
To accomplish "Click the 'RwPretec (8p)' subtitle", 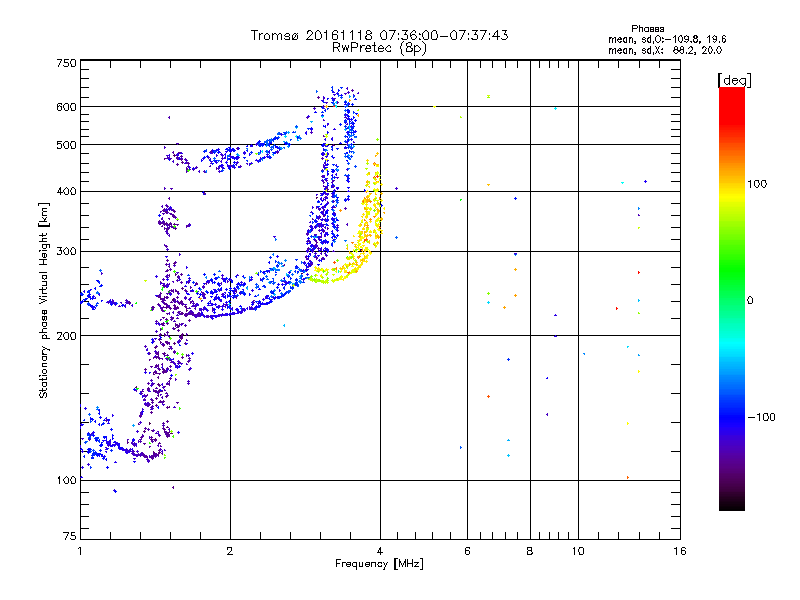I will 379,48.
